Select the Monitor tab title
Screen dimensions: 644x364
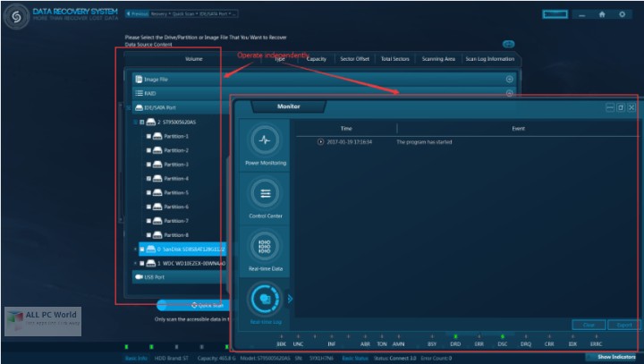click(288, 106)
